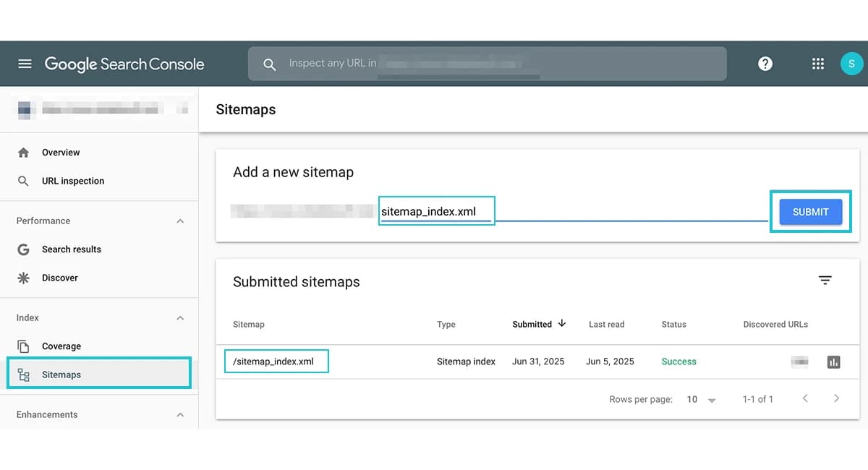Open the help question mark icon
868x470 pixels.
click(x=765, y=64)
